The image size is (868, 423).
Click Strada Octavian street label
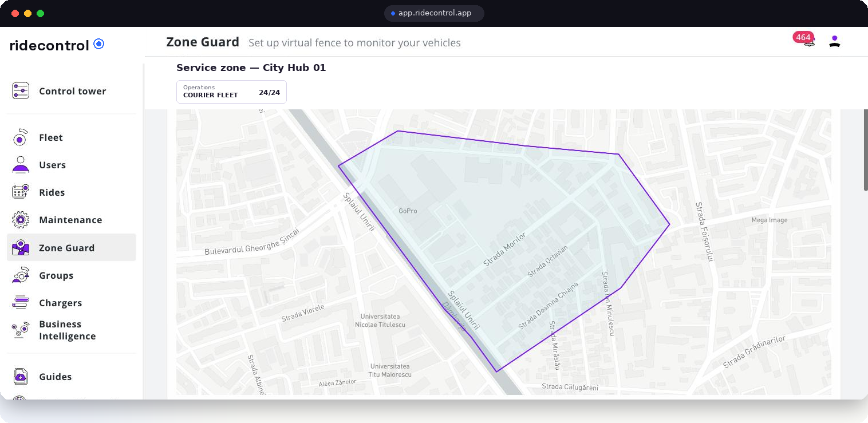(x=547, y=261)
